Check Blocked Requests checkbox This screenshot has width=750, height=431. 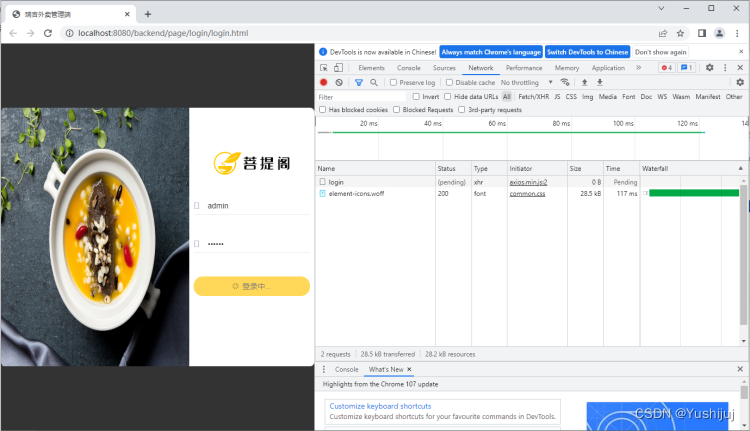coord(397,110)
